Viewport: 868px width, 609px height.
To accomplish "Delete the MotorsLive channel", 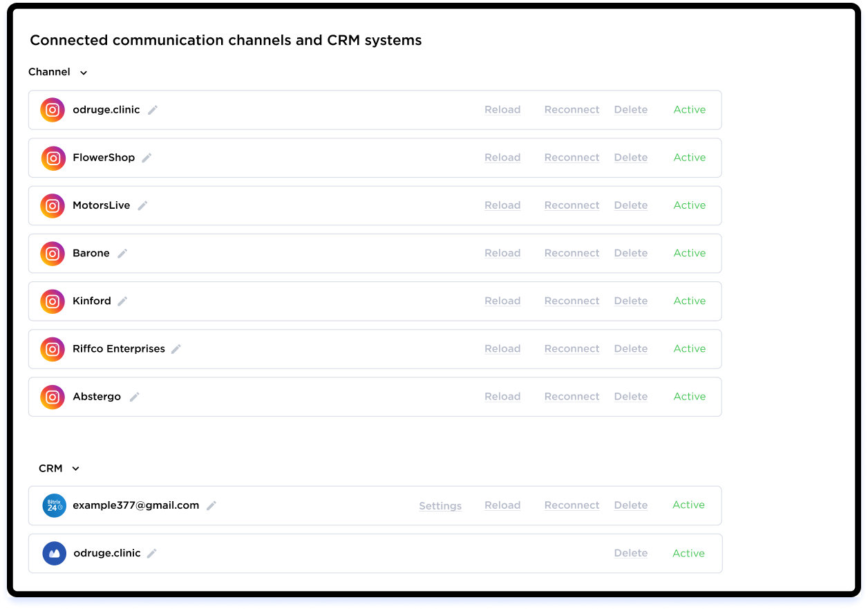I will click(631, 205).
